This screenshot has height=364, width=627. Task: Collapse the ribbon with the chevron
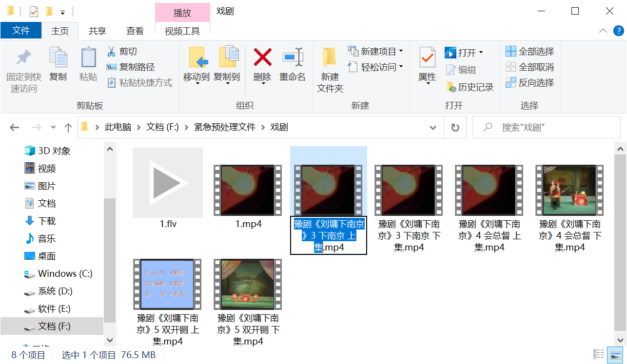point(603,31)
